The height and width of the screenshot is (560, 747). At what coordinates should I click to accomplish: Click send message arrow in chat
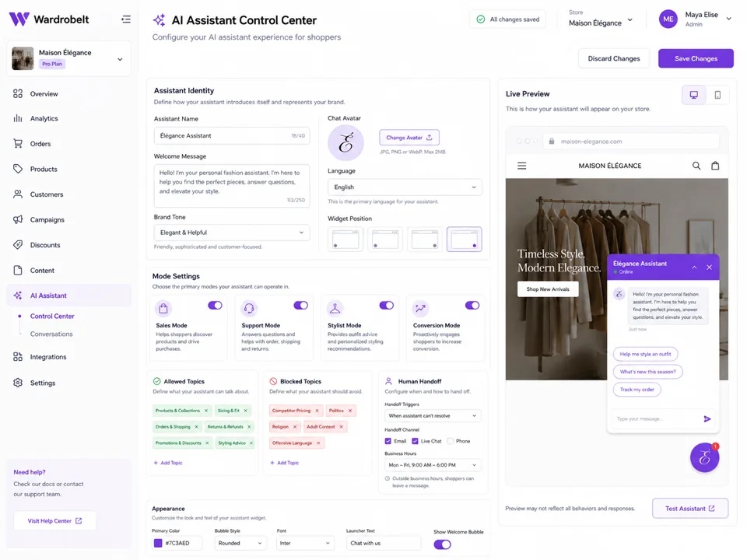click(x=707, y=419)
